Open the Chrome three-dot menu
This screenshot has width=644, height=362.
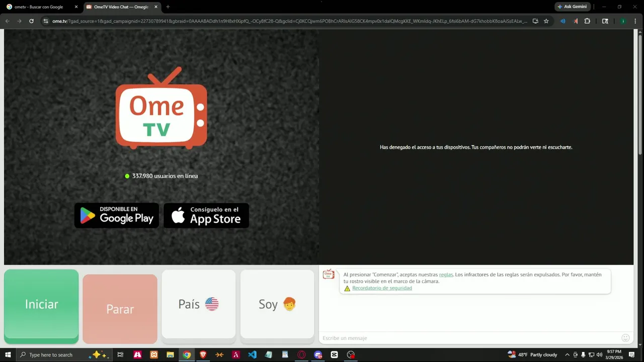pos(636,21)
